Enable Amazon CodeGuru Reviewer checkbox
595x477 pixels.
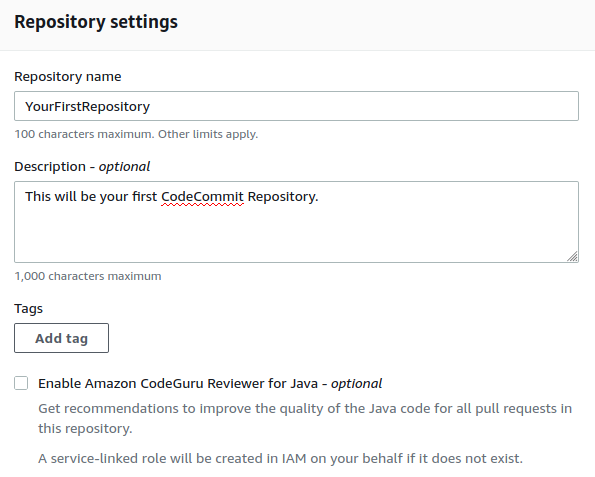(21, 383)
